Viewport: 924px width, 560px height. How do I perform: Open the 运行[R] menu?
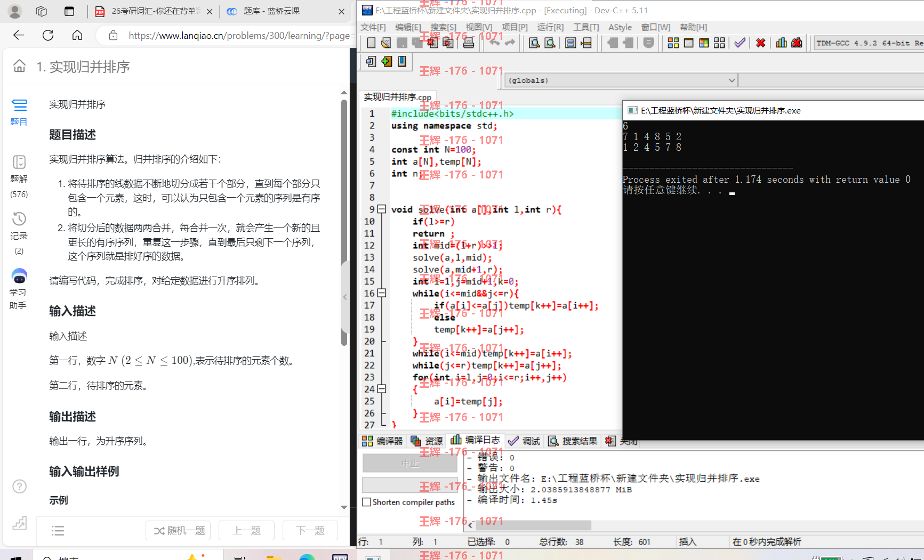pos(550,27)
